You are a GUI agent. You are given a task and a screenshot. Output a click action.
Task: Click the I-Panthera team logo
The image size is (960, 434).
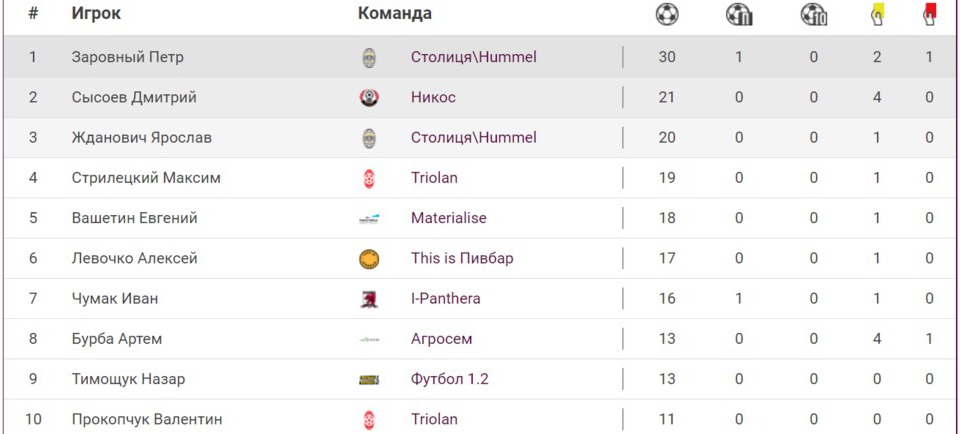pos(369,299)
